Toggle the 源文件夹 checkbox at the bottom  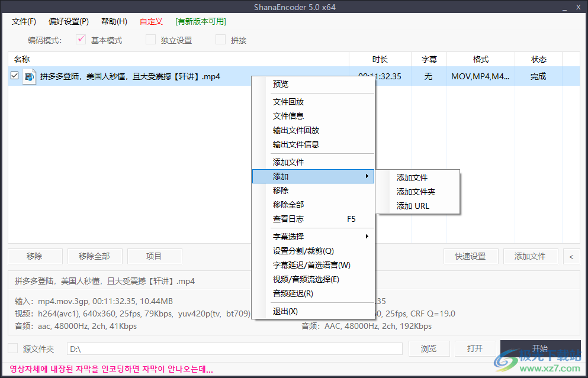tap(13, 349)
